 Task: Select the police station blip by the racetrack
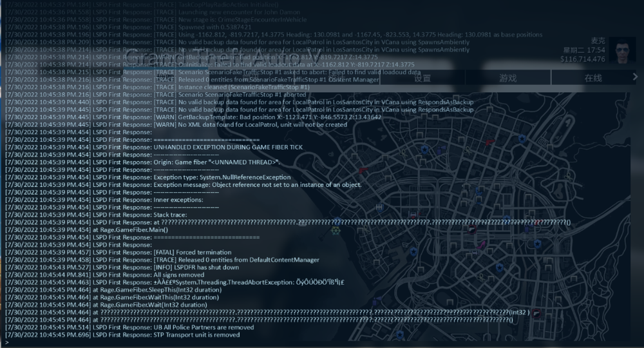click(522, 139)
